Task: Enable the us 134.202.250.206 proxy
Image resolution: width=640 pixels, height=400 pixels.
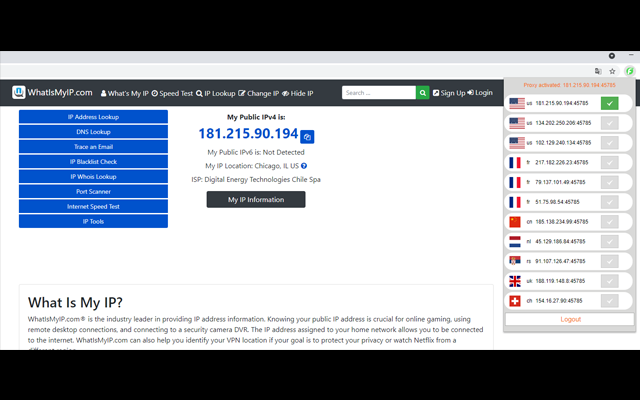Action: (609, 123)
